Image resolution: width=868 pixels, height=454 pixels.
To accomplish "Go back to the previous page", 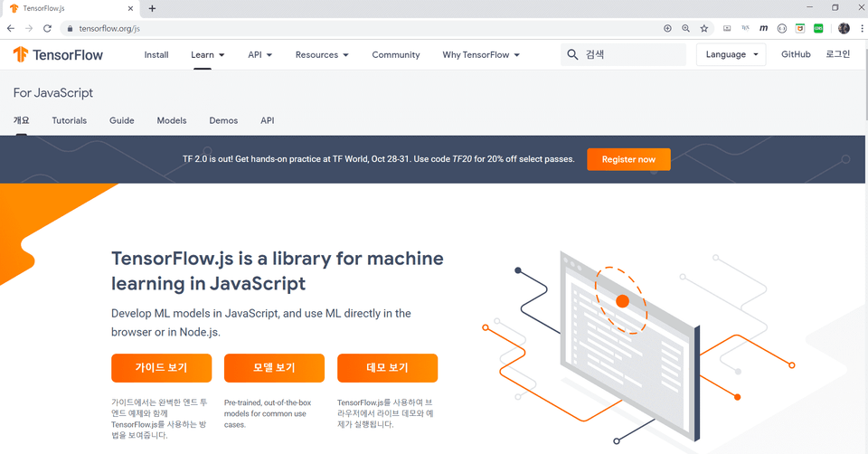I will click(11, 28).
